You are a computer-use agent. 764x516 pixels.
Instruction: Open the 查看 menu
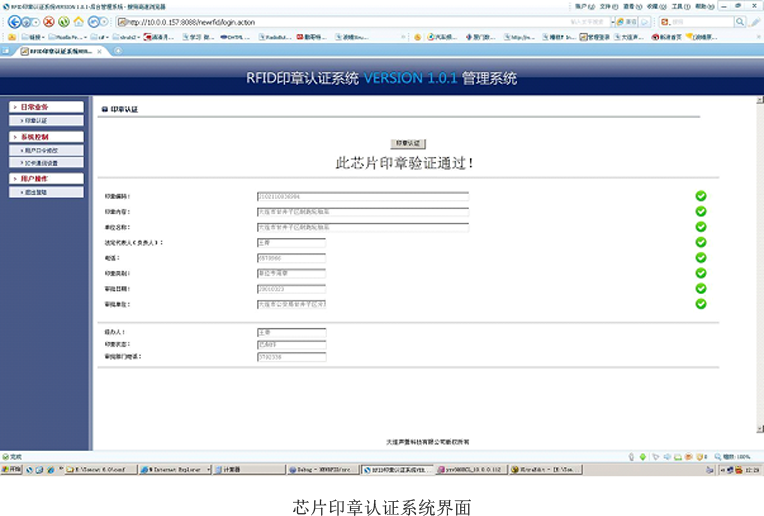point(633,6)
